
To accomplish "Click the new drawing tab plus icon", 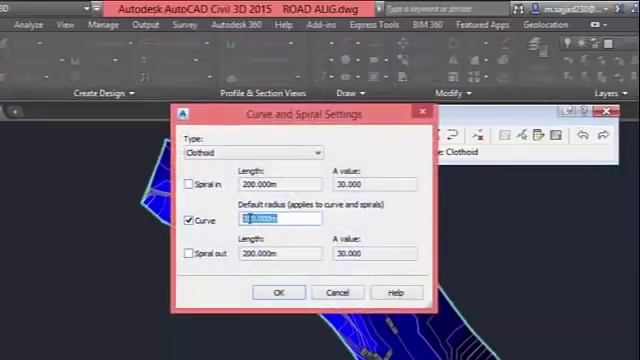I will pos(15,111).
